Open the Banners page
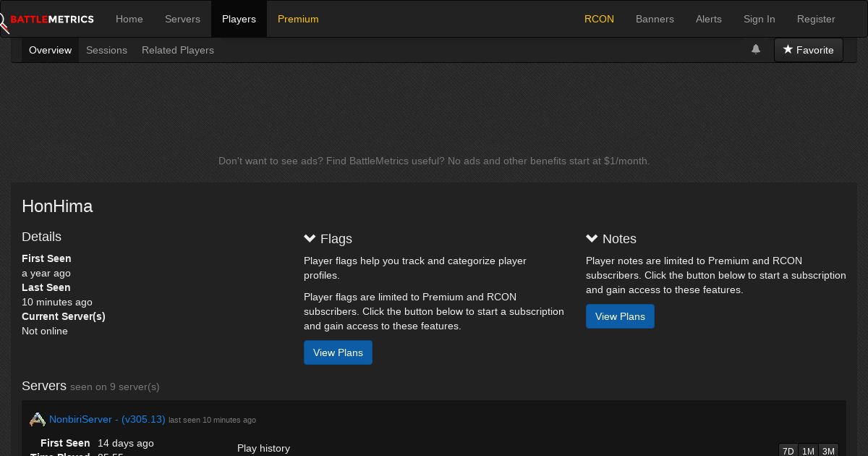 pyautogui.click(x=655, y=19)
